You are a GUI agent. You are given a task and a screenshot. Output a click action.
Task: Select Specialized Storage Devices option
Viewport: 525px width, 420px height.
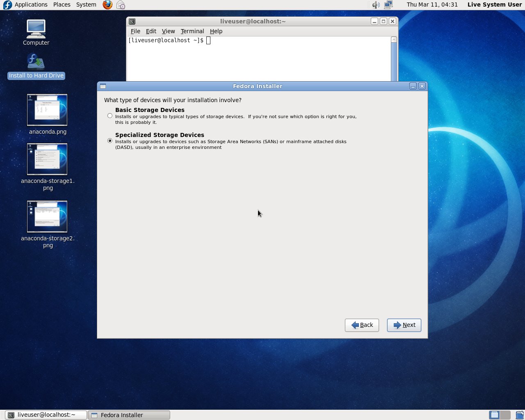click(110, 141)
